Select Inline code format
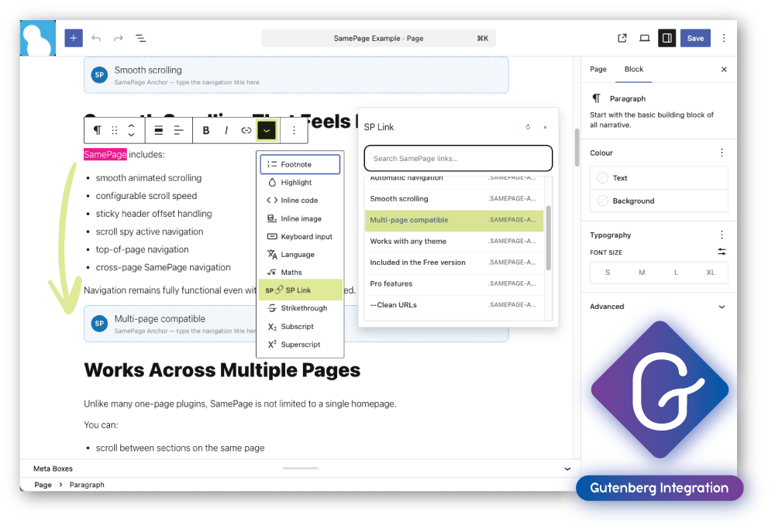The width and height of the screenshot is (775, 532). [300, 200]
